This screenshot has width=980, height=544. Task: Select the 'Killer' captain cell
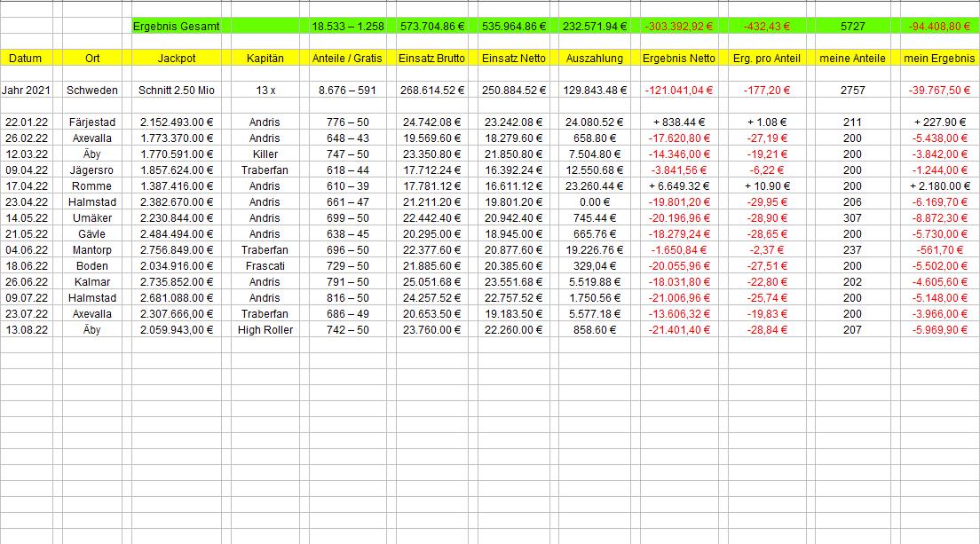(265, 154)
